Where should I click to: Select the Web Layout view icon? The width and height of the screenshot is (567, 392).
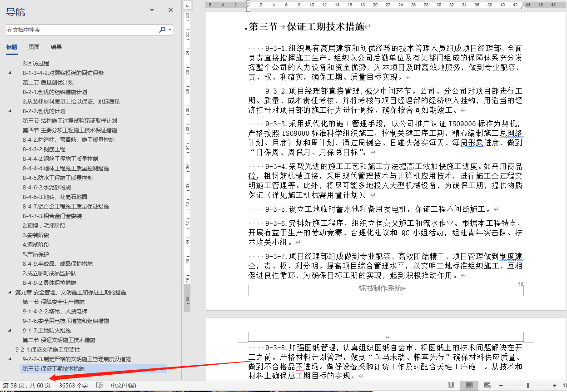tap(487, 385)
